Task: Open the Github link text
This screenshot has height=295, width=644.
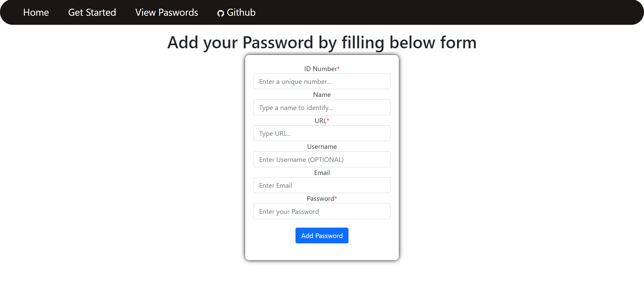Action: pos(241,12)
